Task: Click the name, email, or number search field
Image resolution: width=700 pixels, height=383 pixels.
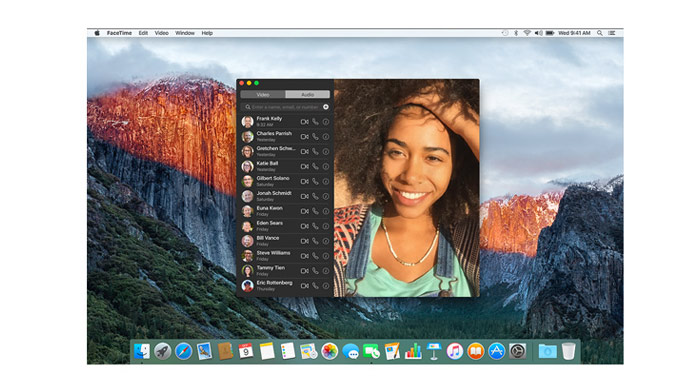Action: click(x=283, y=107)
